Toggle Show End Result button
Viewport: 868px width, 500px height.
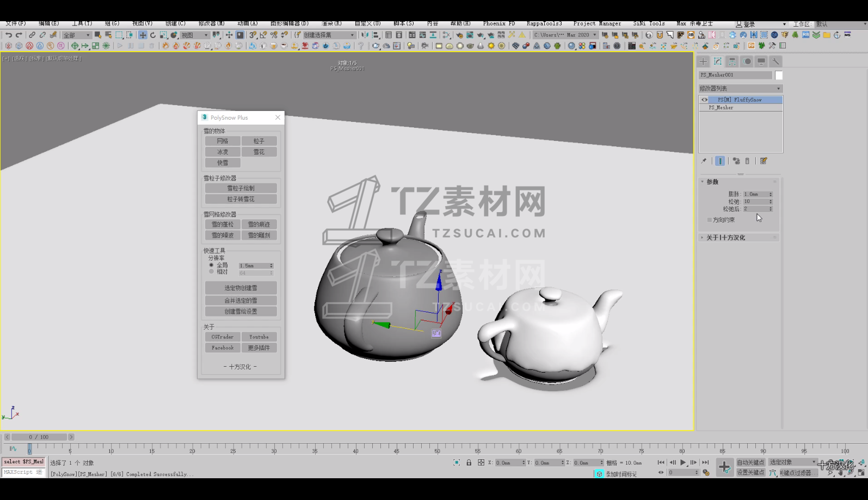click(x=720, y=161)
